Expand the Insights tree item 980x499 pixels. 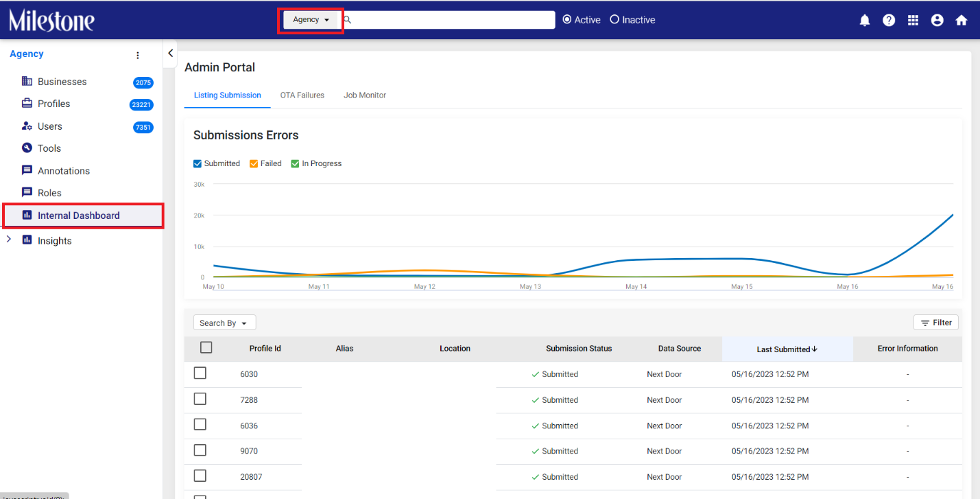(8, 240)
